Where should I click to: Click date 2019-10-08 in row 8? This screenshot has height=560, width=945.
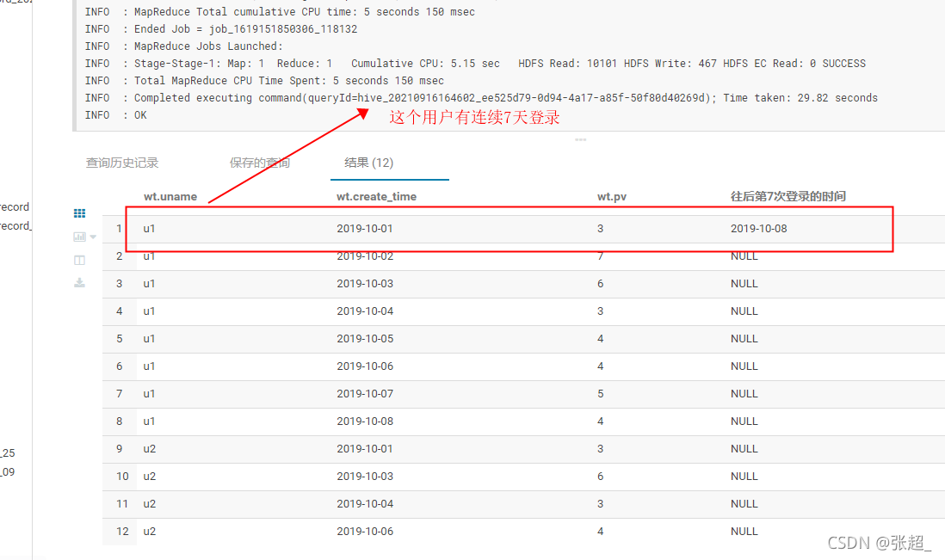coord(365,422)
